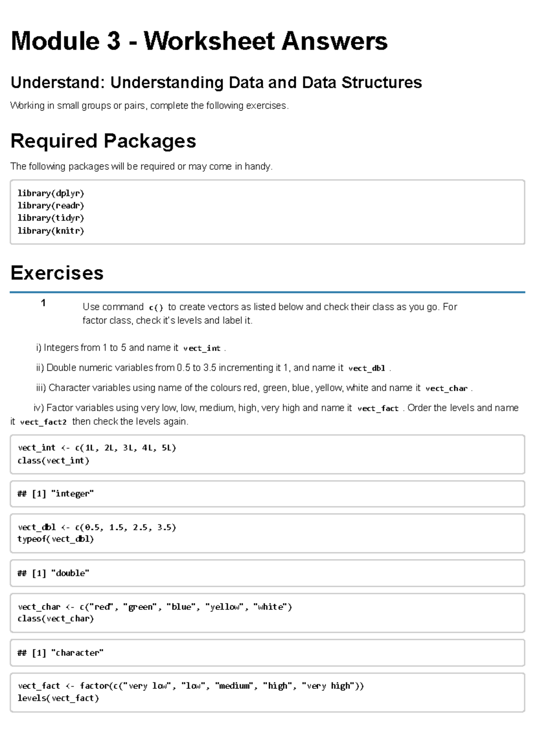
Task: Click the library(tidyr) code line
Action: coord(50,218)
